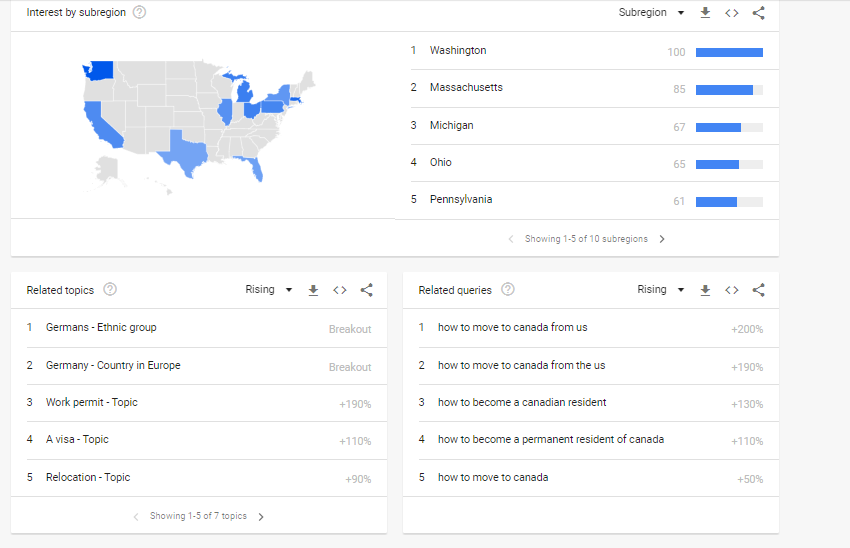Open help tooltip for Related queries
850x548 pixels.
click(508, 290)
